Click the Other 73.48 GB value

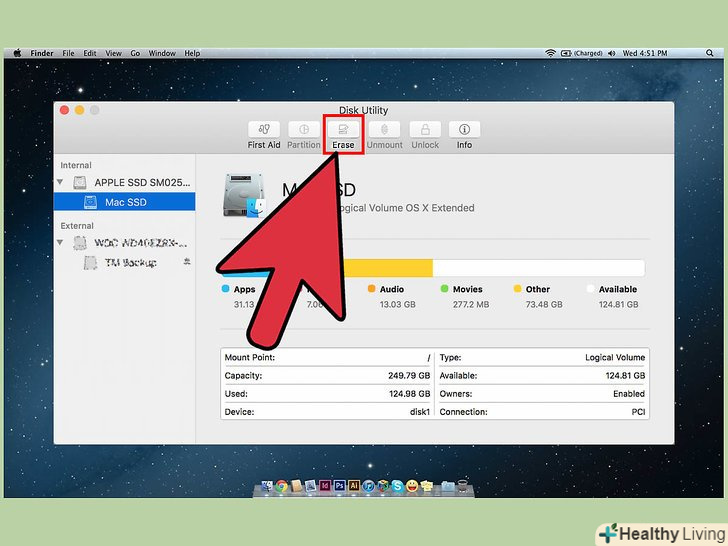[544, 305]
